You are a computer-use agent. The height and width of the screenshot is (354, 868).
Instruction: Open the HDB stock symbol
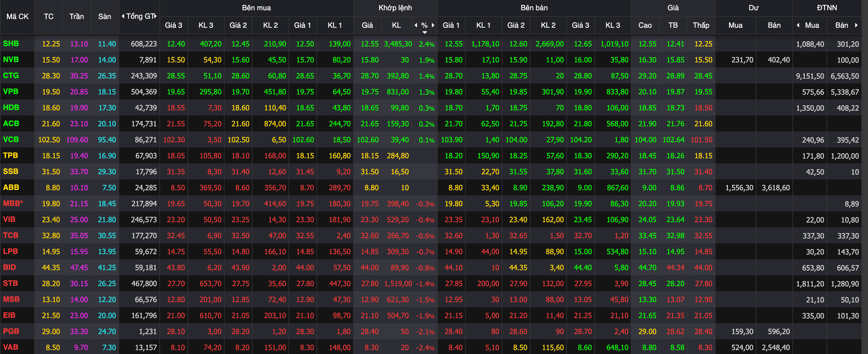11,108
